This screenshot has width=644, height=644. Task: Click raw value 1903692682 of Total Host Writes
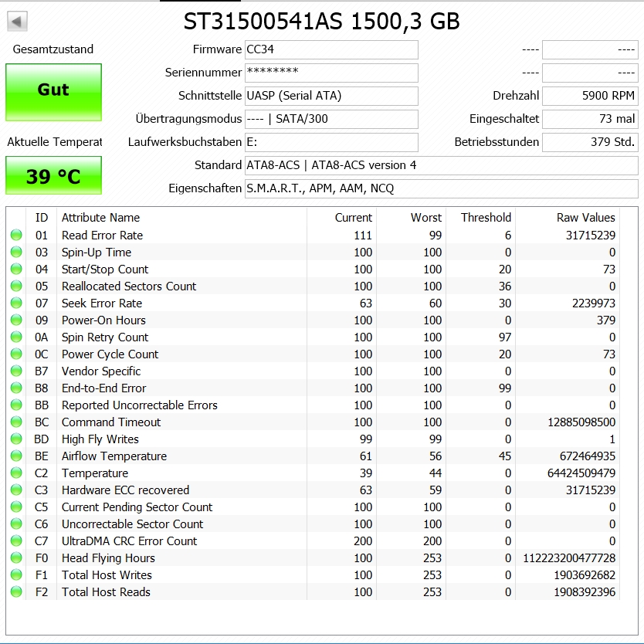point(585,575)
